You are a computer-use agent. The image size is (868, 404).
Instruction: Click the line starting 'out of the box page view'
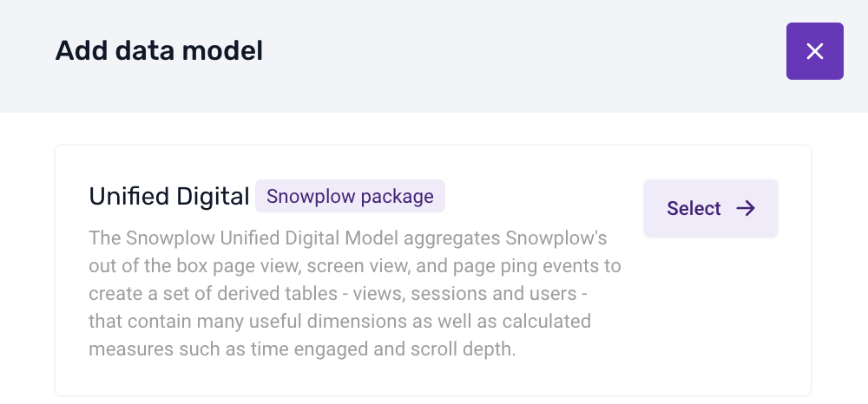coord(354,266)
